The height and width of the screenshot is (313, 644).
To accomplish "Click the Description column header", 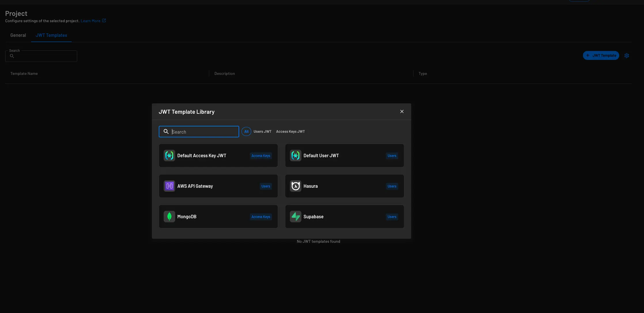I will coord(224,74).
